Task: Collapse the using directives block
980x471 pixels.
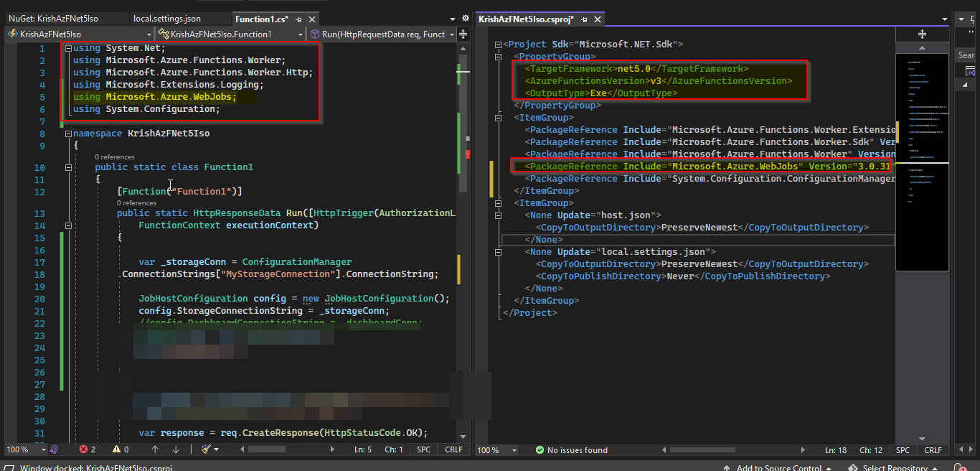Action: [x=68, y=49]
